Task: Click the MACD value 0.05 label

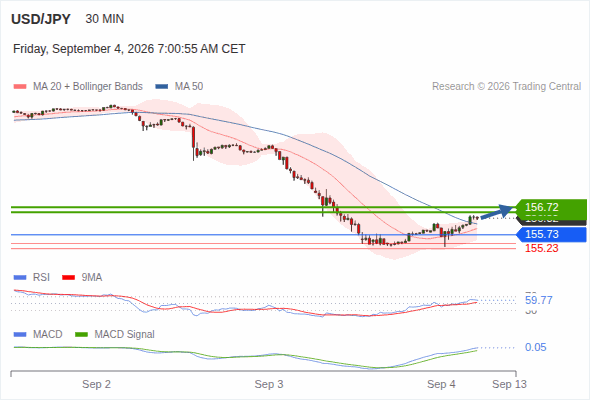Action: pyautogui.click(x=536, y=347)
